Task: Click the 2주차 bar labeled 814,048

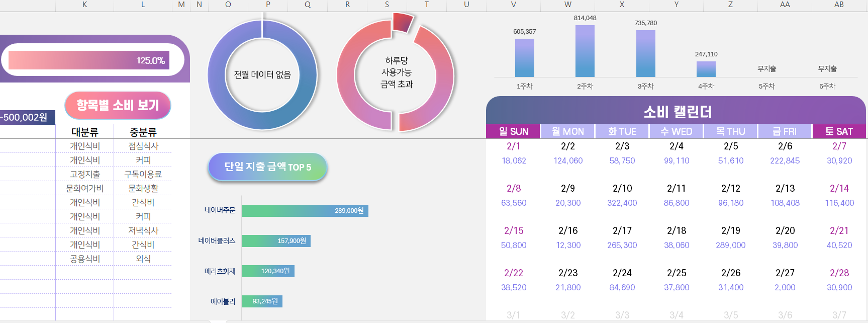Action: tap(585, 51)
